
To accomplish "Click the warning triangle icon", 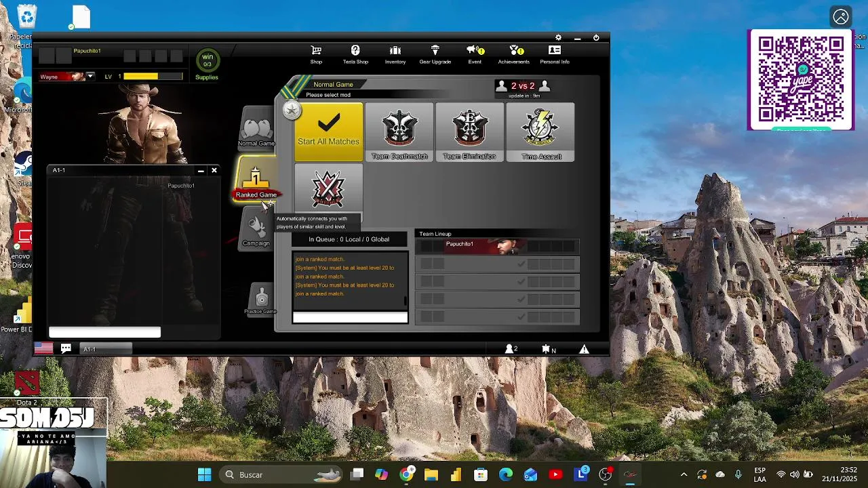I will 584,349.
